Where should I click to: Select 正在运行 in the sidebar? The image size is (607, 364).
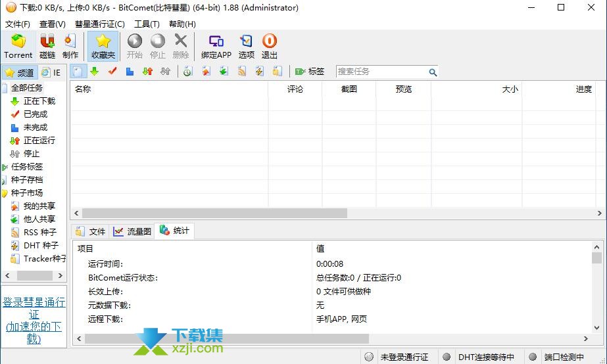point(39,141)
